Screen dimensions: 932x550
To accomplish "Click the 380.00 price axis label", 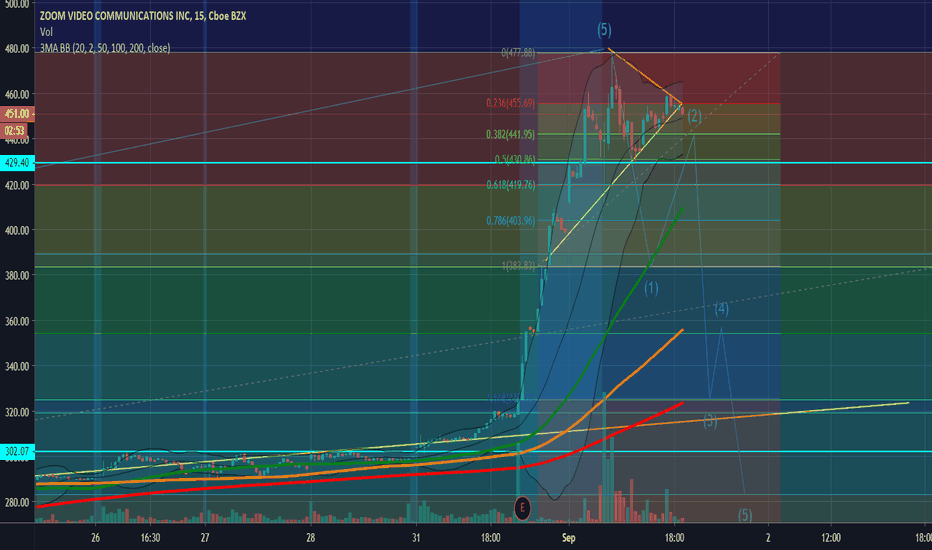I will (17, 275).
